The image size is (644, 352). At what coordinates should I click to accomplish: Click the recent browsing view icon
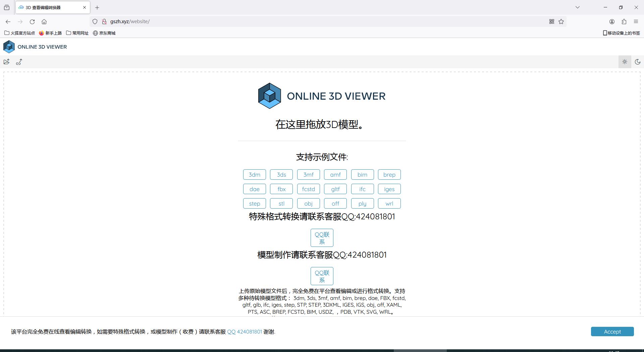tap(7, 7)
